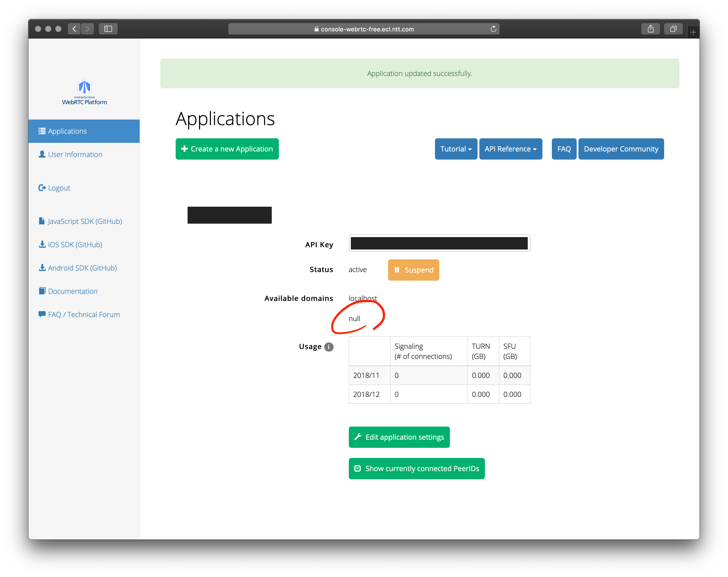
Task: Show all tabs icon in Safari
Action: [x=673, y=29]
